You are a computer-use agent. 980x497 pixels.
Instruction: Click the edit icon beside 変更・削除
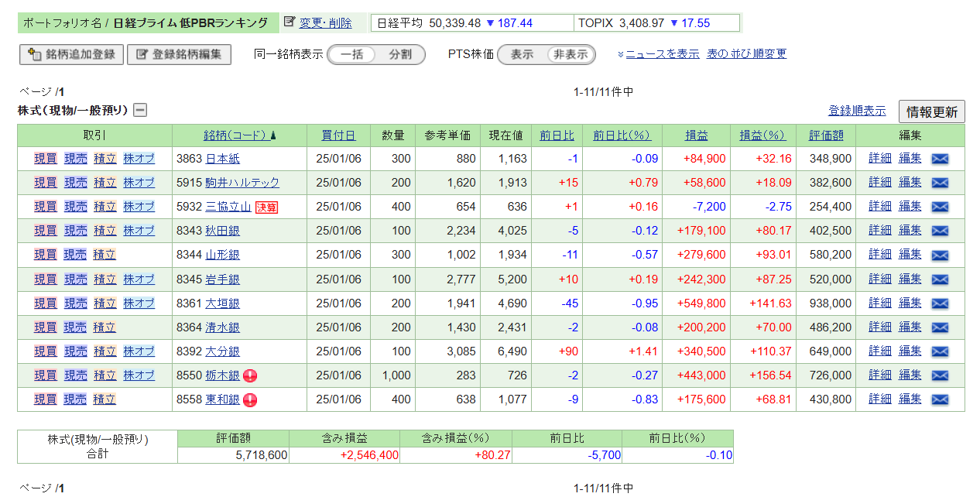(x=290, y=22)
